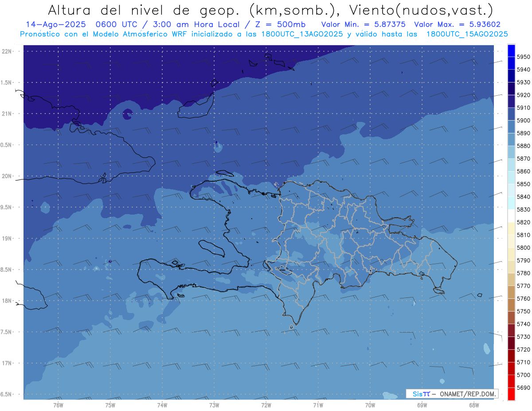The width and height of the screenshot is (532, 411).
Task: Click legend value 5950
Action: (523, 57)
